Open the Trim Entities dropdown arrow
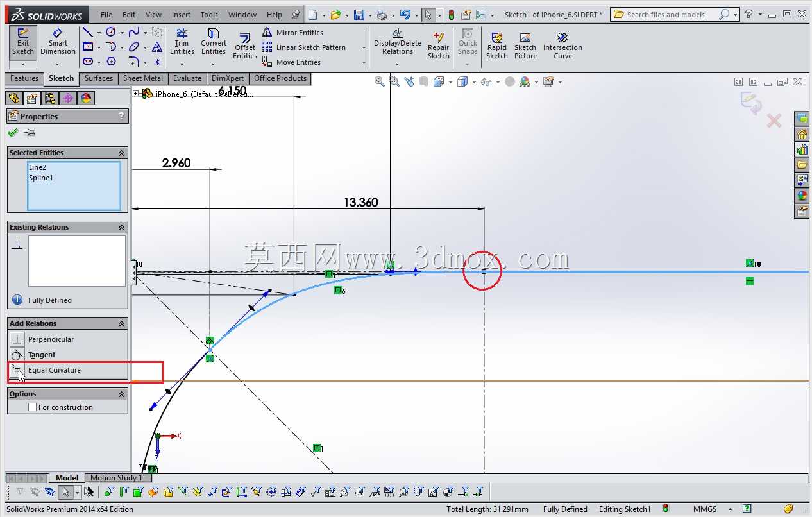Screen dimensions: 812x517 coord(182,64)
